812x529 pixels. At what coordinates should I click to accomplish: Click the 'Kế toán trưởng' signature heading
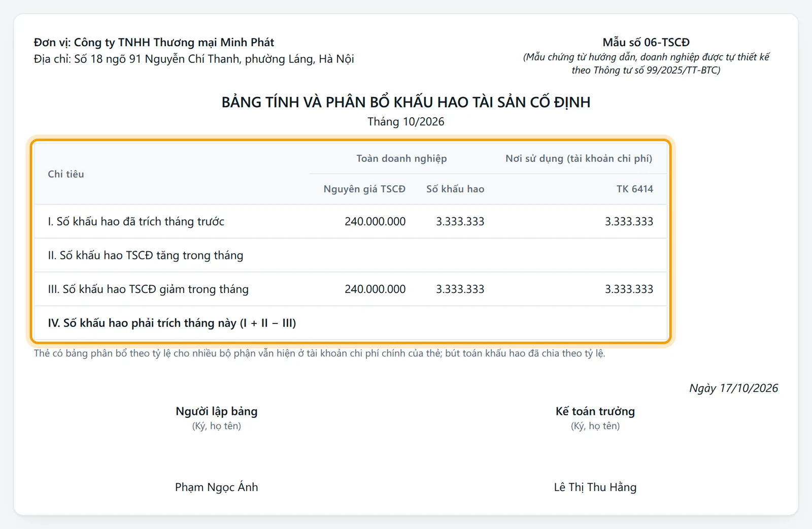click(x=595, y=411)
